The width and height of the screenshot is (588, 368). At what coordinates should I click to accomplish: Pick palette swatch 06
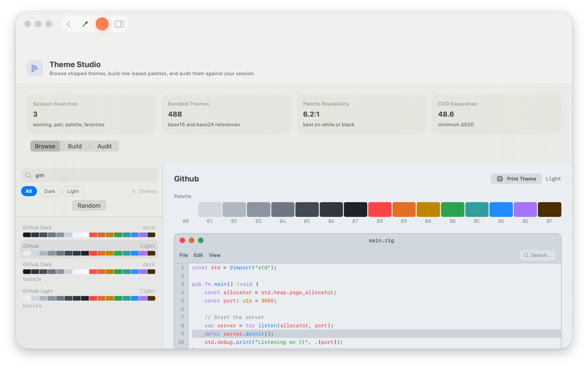pos(331,210)
